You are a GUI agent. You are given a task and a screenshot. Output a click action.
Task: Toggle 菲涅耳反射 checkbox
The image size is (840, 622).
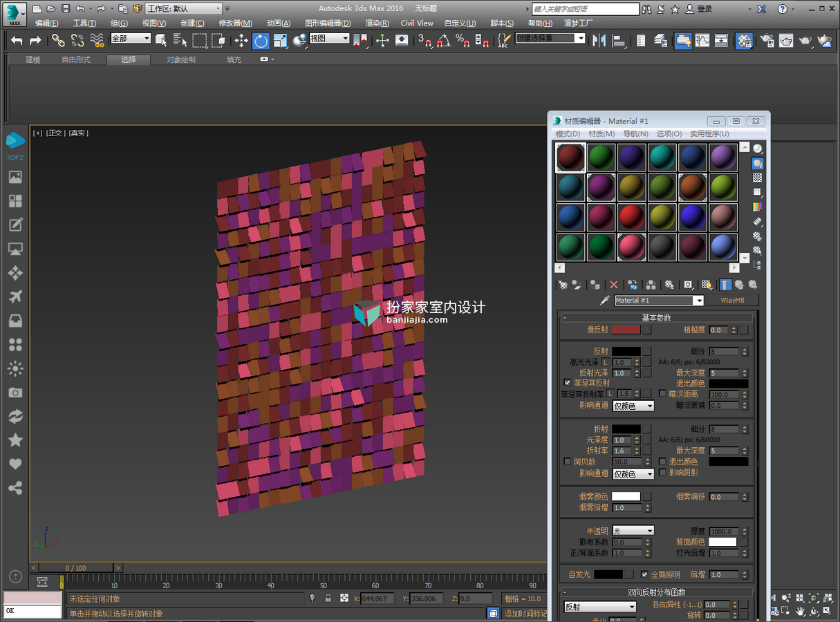point(568,382)
